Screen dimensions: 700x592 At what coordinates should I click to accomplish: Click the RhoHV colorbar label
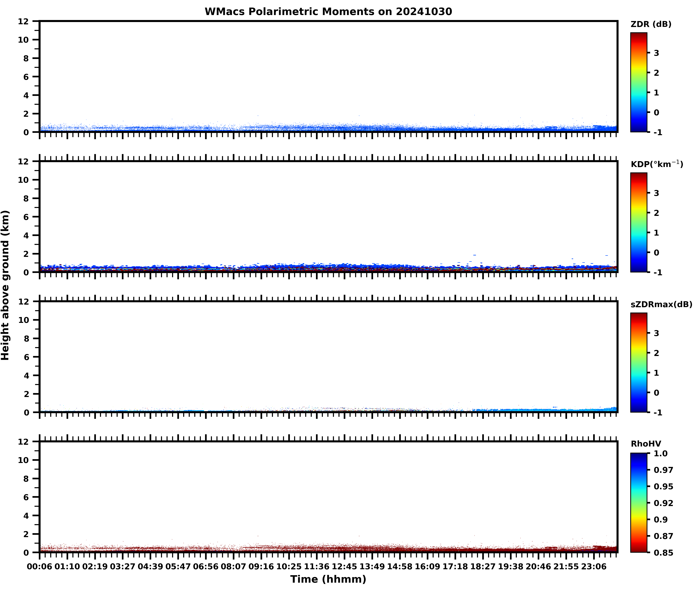tap(646, 444)
